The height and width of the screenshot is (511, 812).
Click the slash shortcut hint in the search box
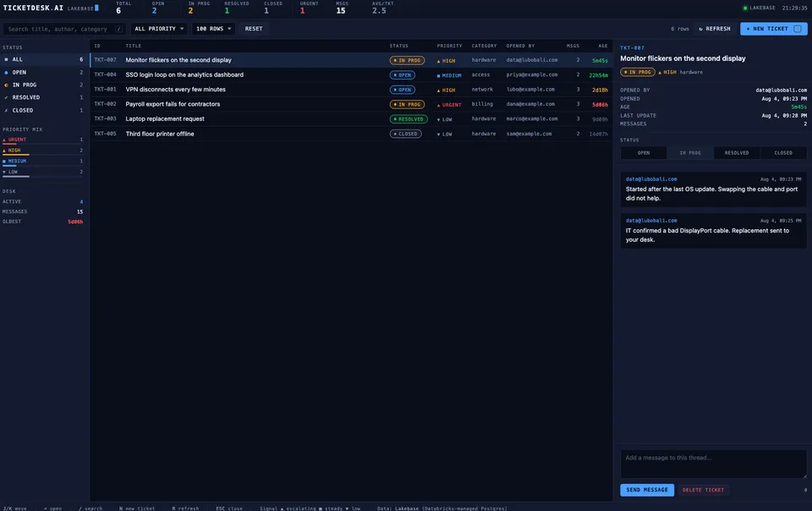click(x=118, y=29)
